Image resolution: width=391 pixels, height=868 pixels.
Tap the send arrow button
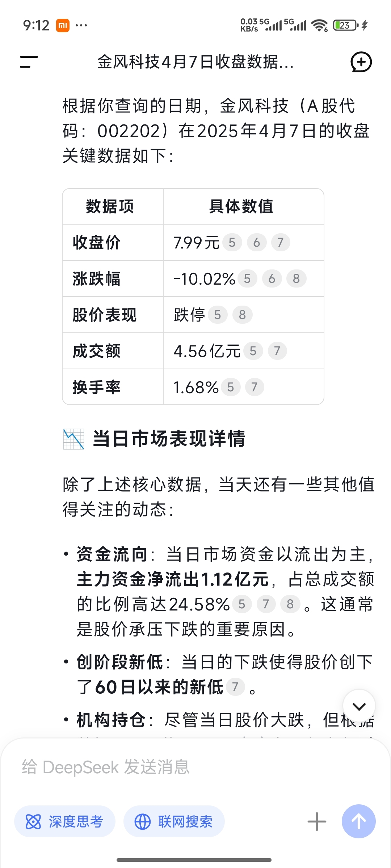358,821
